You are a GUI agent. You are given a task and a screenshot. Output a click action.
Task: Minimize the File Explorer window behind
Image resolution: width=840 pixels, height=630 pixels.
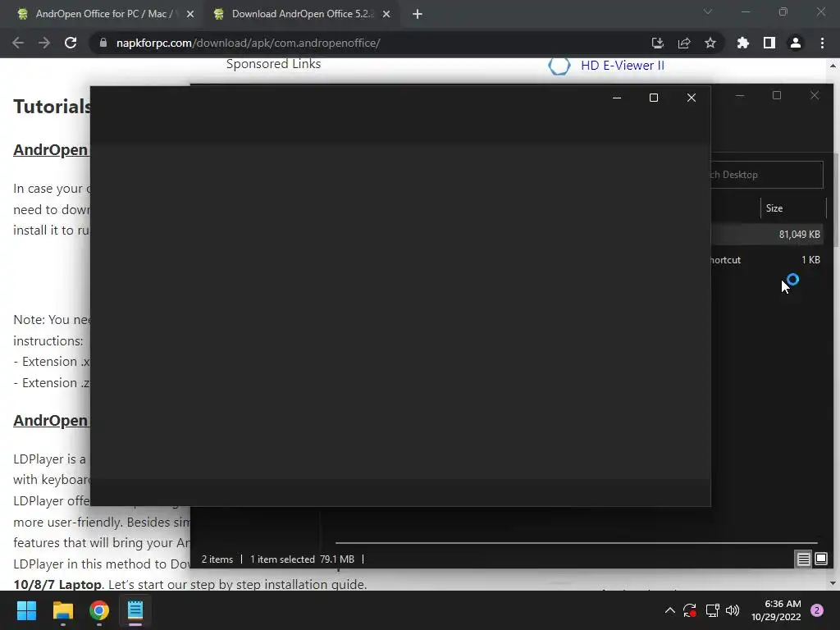pos(740,95)
